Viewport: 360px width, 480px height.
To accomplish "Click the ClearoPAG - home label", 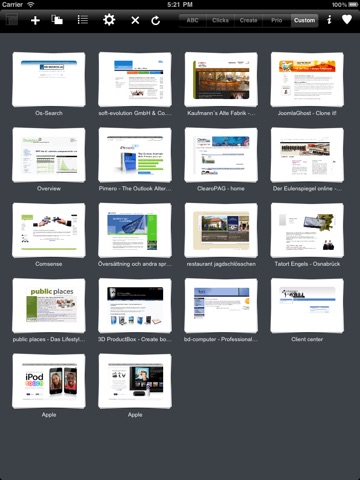I will (221, 189).
